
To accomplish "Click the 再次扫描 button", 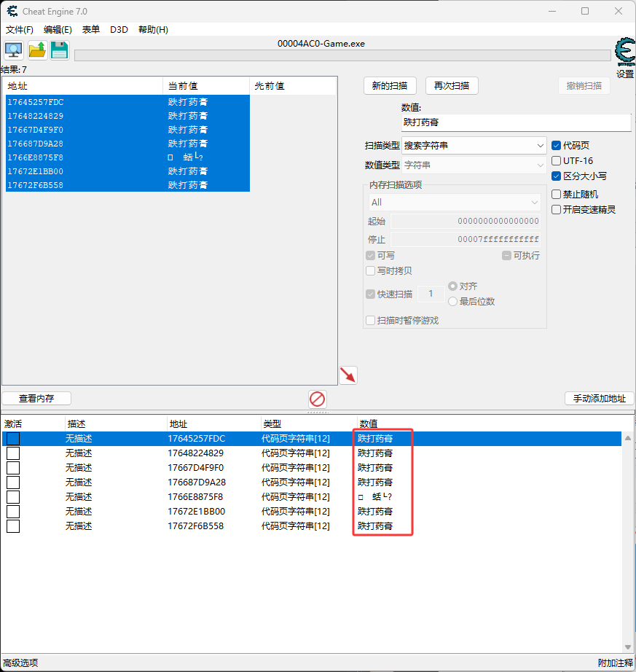I will [x=452, y=86].
